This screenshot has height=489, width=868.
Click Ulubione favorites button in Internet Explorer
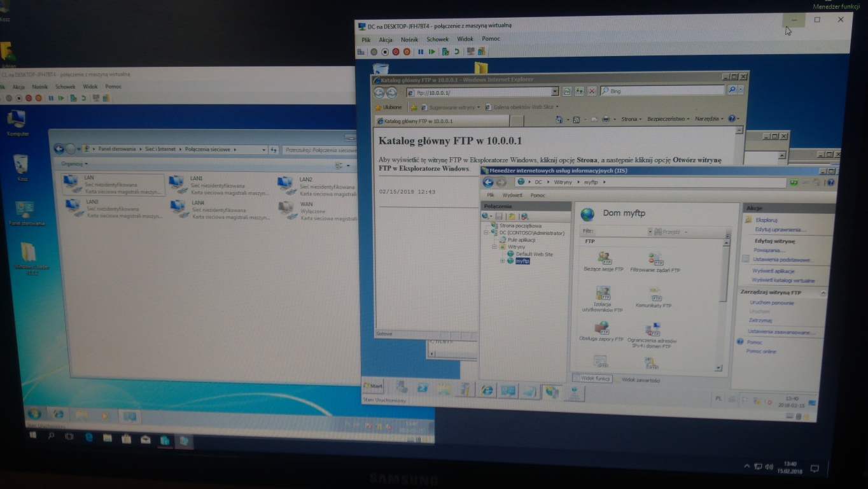388,108
